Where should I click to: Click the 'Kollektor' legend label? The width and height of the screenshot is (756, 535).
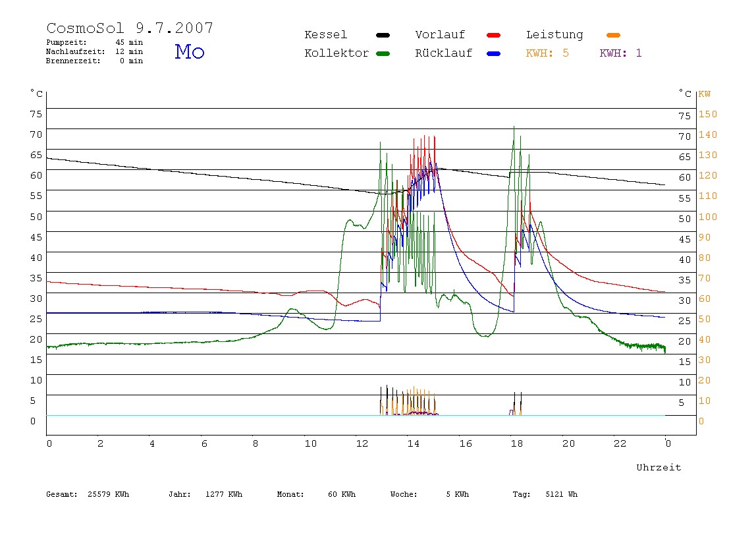336,53
